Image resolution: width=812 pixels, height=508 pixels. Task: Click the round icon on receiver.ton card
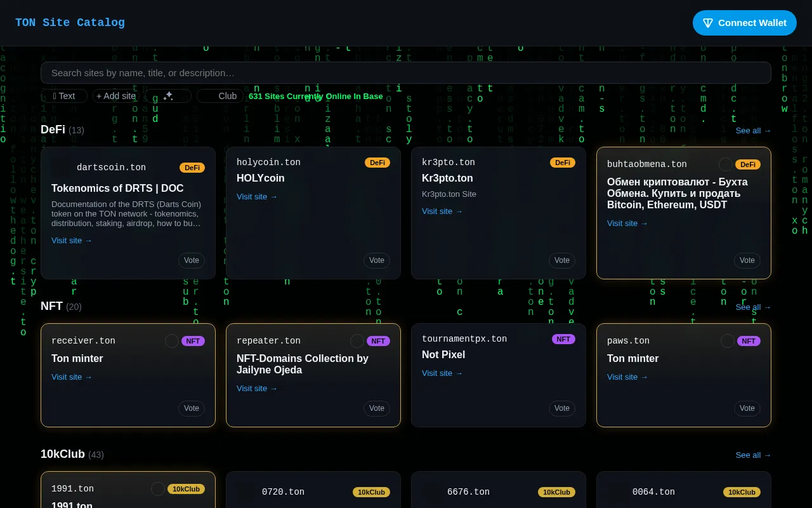point(172,341)
